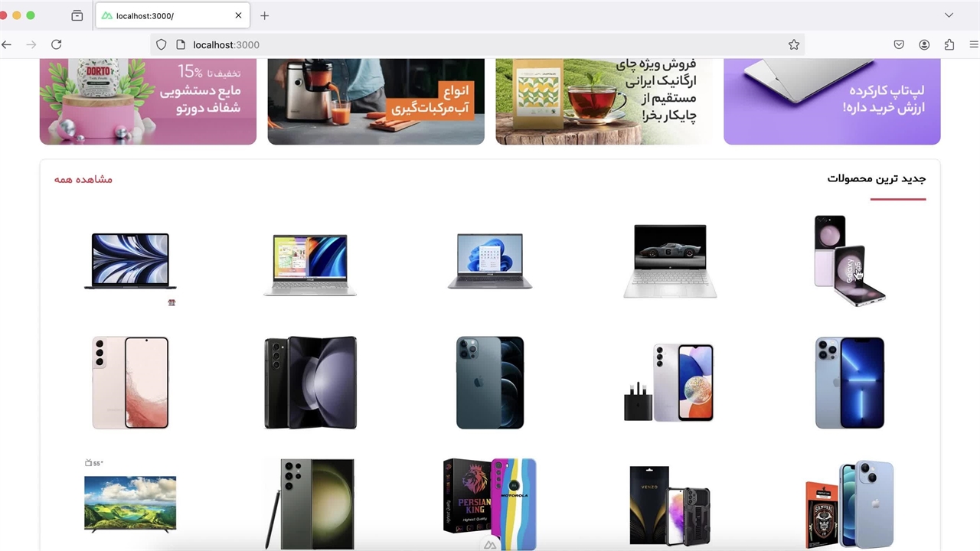Open the انواع آب‌مرکبات‌گیری juicer banner

376,101
